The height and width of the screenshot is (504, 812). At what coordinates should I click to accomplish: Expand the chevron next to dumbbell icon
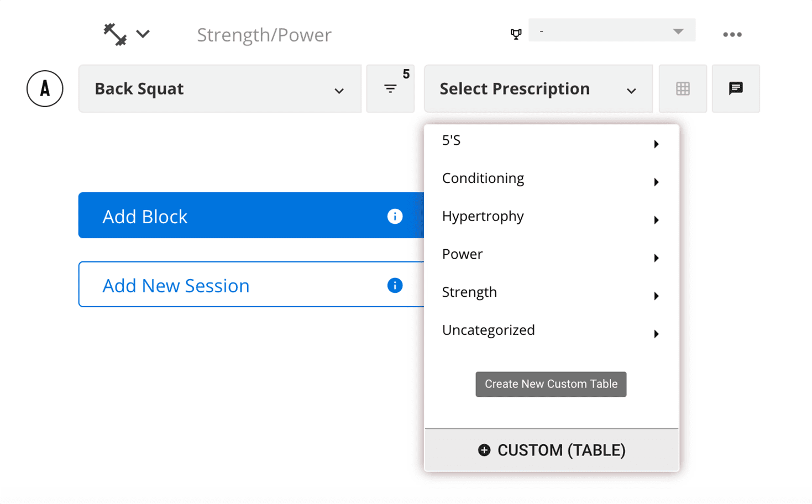click(143, 34)
